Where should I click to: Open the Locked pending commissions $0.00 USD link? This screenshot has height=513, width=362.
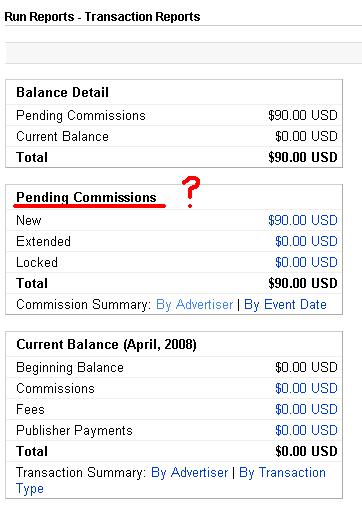(306, 262)
